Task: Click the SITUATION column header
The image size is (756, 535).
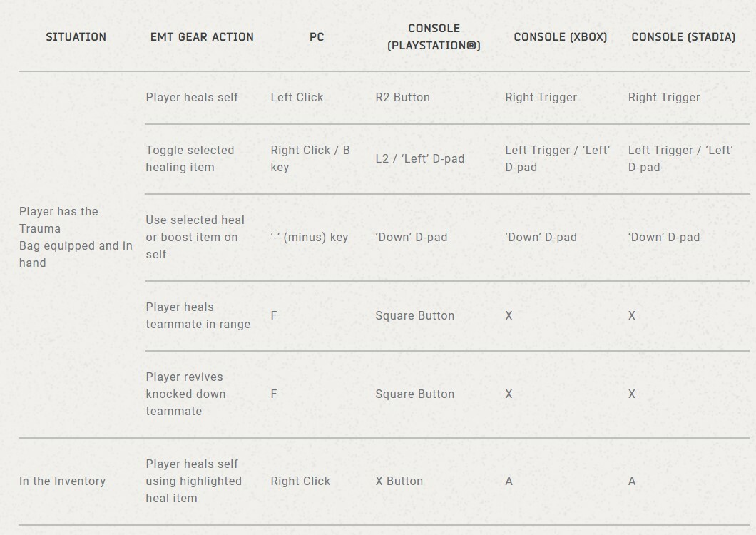Action: pos(76,36)
